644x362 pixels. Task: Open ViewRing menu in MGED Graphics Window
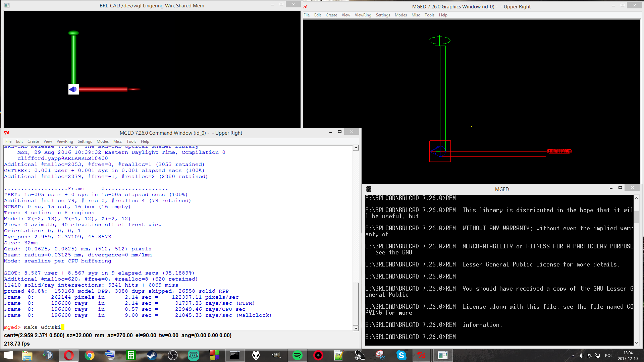363,15
